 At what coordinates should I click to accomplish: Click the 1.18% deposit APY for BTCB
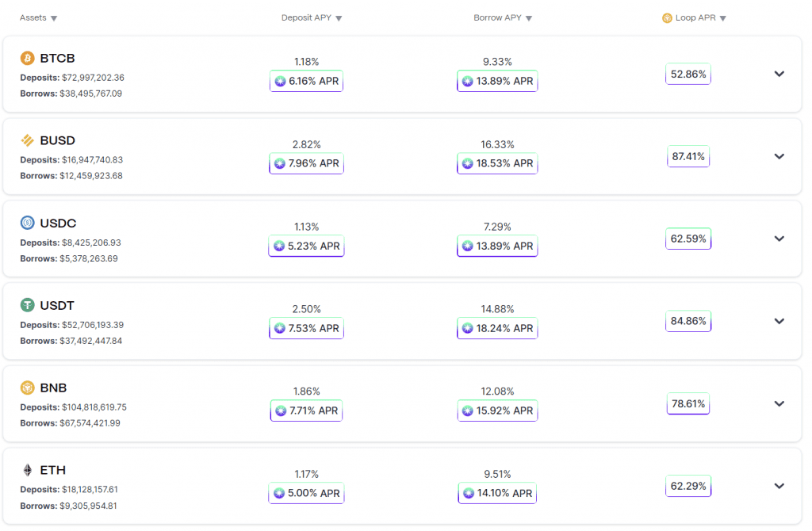[x=307, y=62]
